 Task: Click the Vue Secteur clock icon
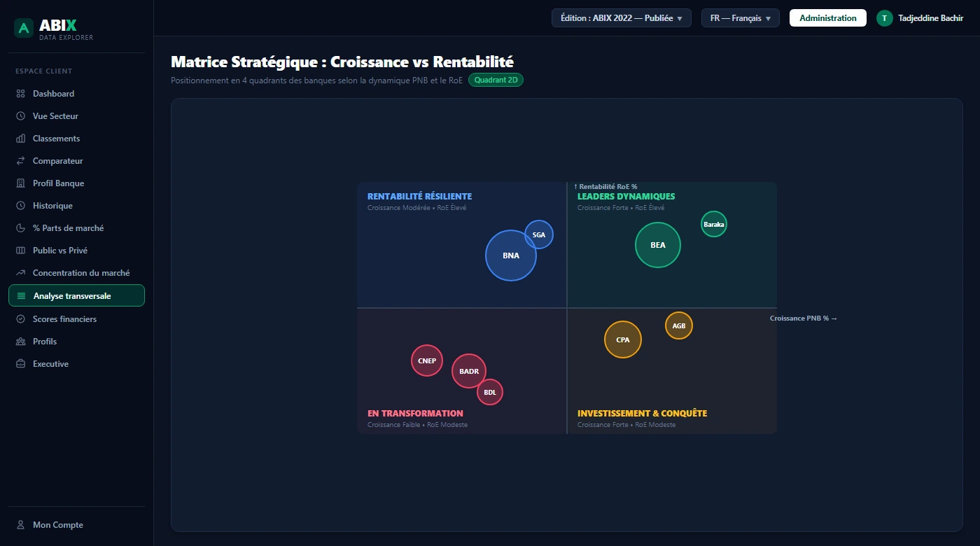[x=20, y=116]
